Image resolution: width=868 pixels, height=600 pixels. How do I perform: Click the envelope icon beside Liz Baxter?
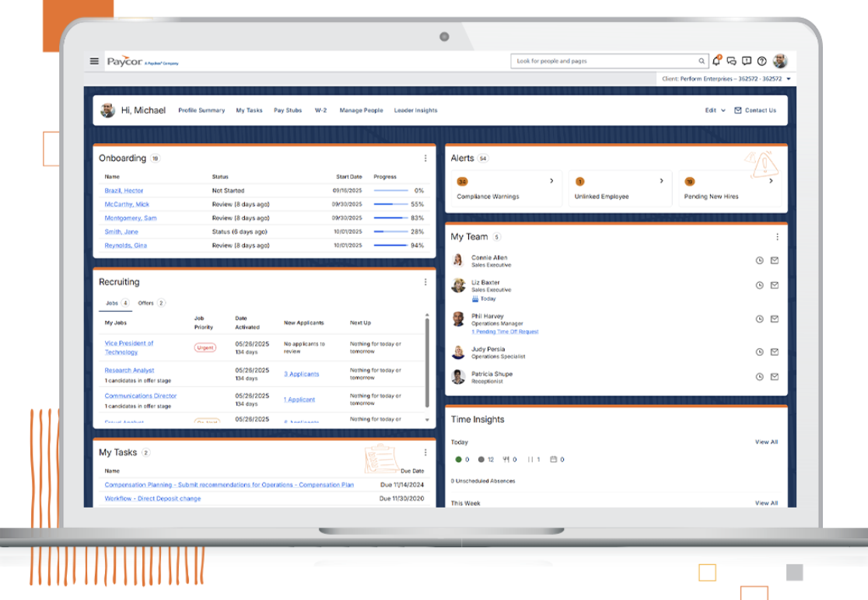point(775,285)
